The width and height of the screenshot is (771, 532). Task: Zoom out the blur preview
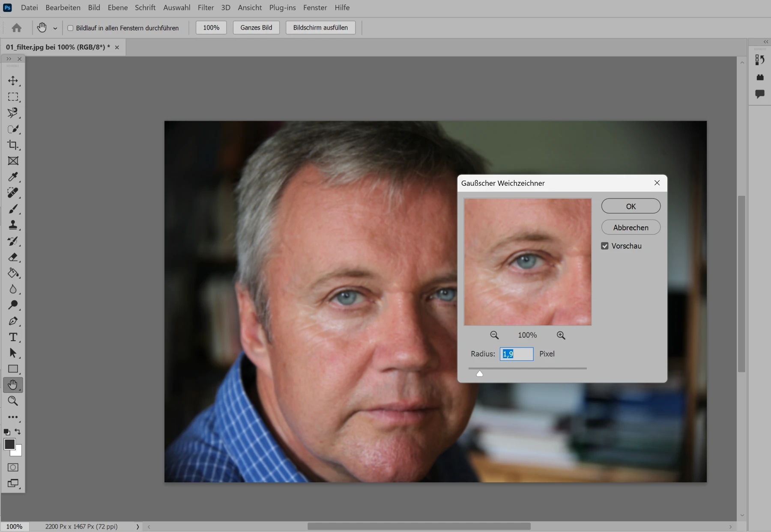tap(494, 336)
